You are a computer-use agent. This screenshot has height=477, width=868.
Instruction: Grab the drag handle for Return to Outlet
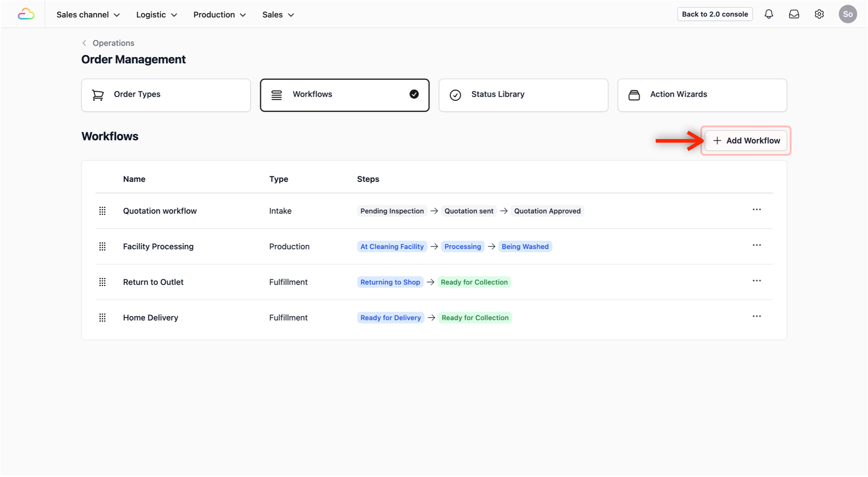103,282
